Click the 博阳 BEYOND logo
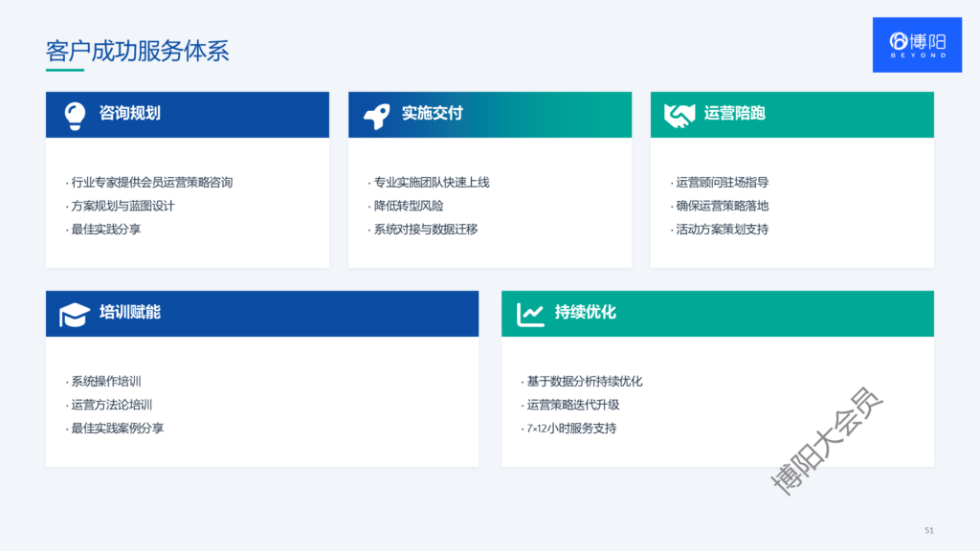 917,45
